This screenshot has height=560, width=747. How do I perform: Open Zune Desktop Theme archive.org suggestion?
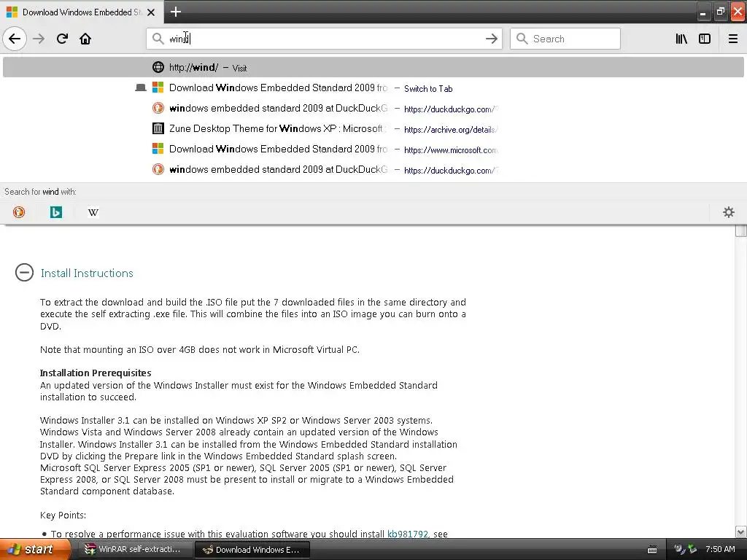(373, 128)
